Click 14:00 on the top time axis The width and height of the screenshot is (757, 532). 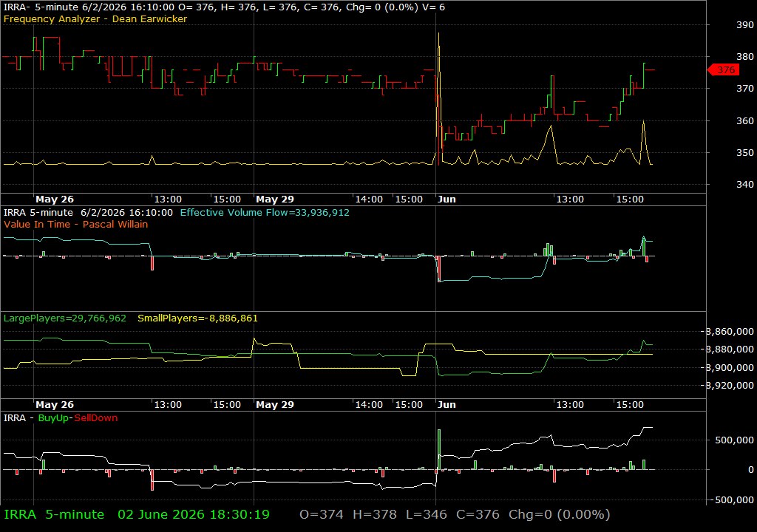(369, 199)
